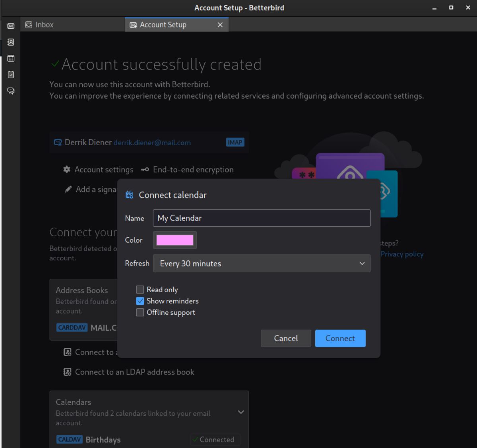
Task: Switch to the Inbox tab
Action: click(x=45, y=25)
